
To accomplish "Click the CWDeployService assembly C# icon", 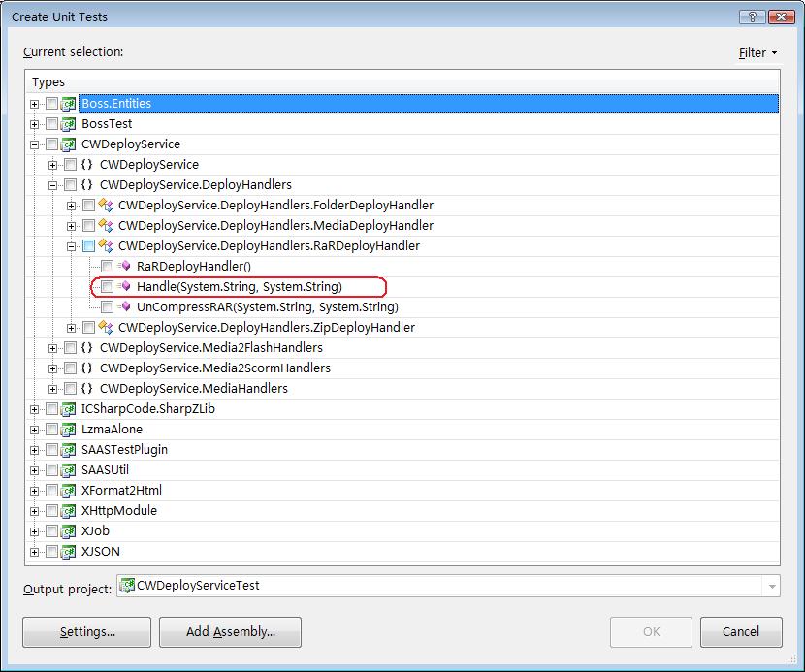I will 68,144.
